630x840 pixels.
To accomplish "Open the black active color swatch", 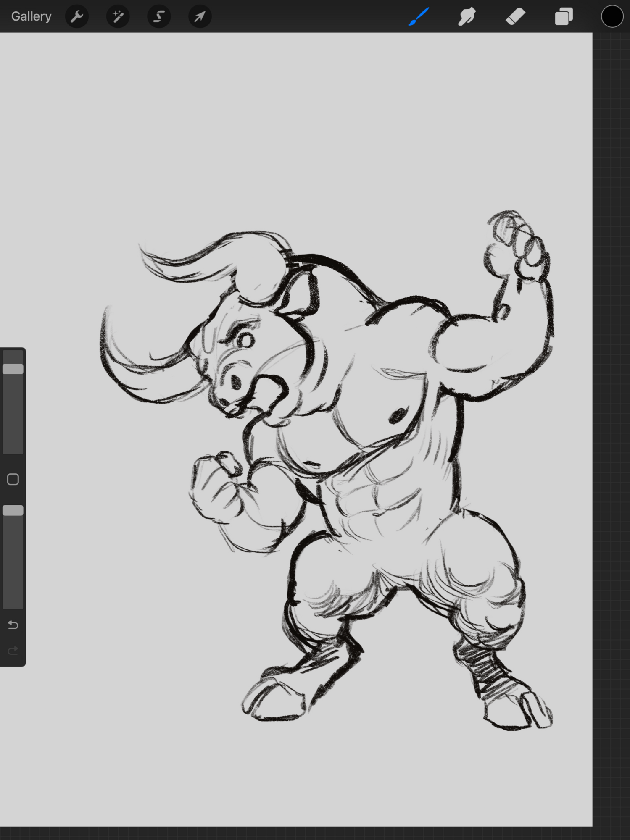I will coord(612,16).
